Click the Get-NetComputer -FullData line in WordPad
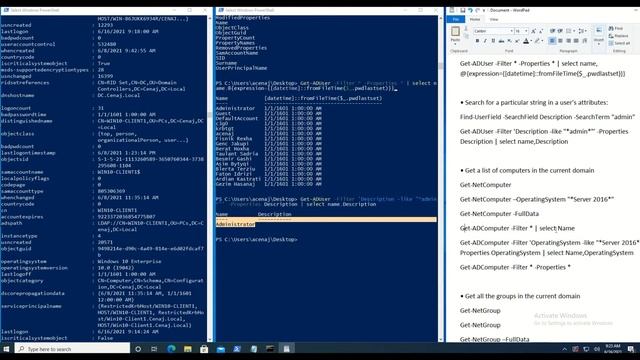The height and width of the screenshot is (360, 640). tap(499, 214)
